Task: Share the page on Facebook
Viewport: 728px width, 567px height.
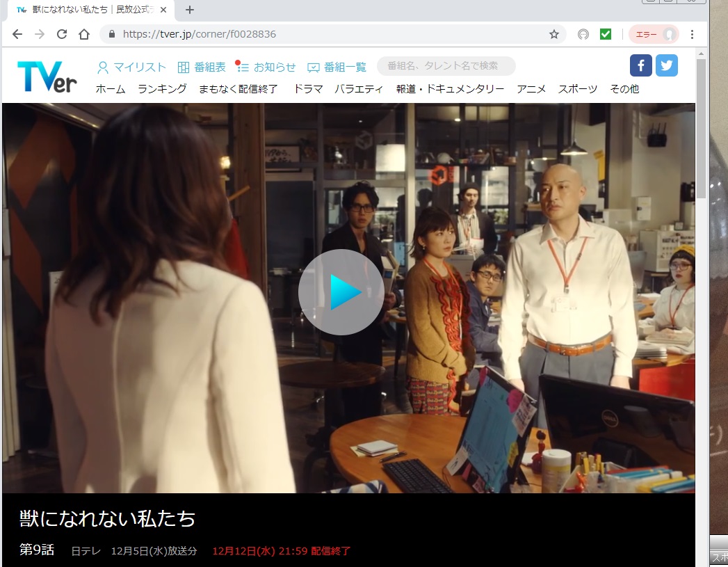Action: (640, 65)
